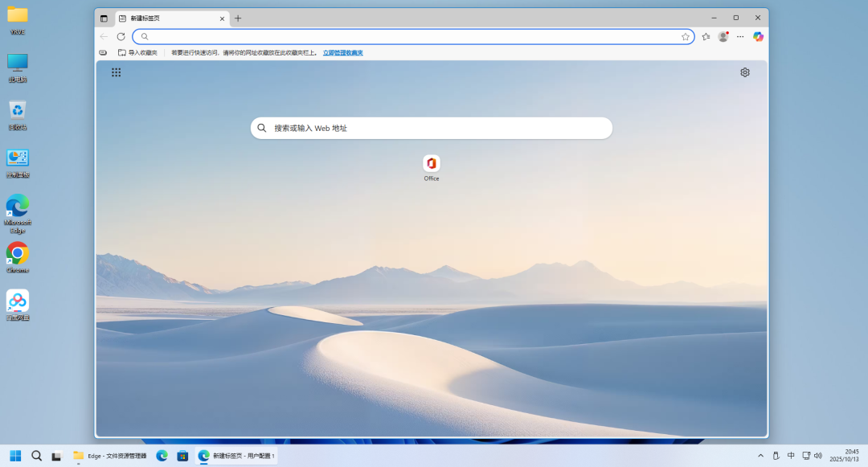Click 导入收藏夹 on favorites bar

pos(138,52)
